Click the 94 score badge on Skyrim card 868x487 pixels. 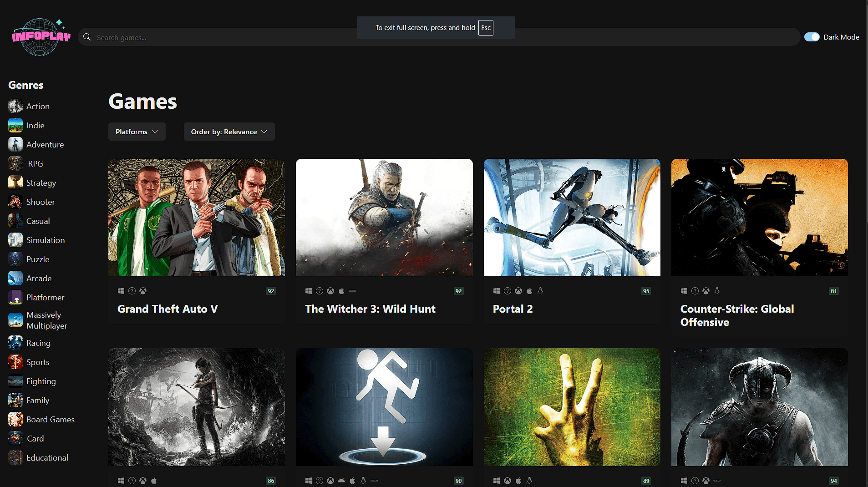833,481
